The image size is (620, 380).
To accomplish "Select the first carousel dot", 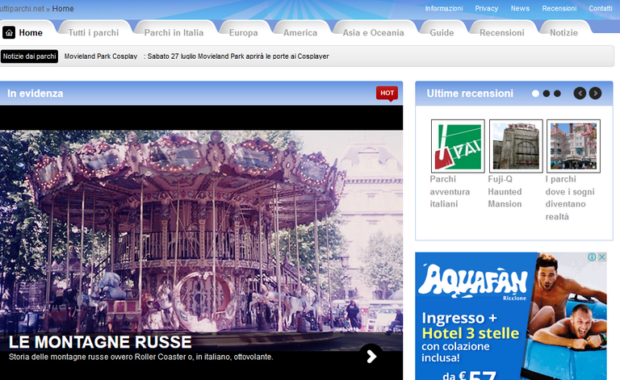I will pos(535,94).
